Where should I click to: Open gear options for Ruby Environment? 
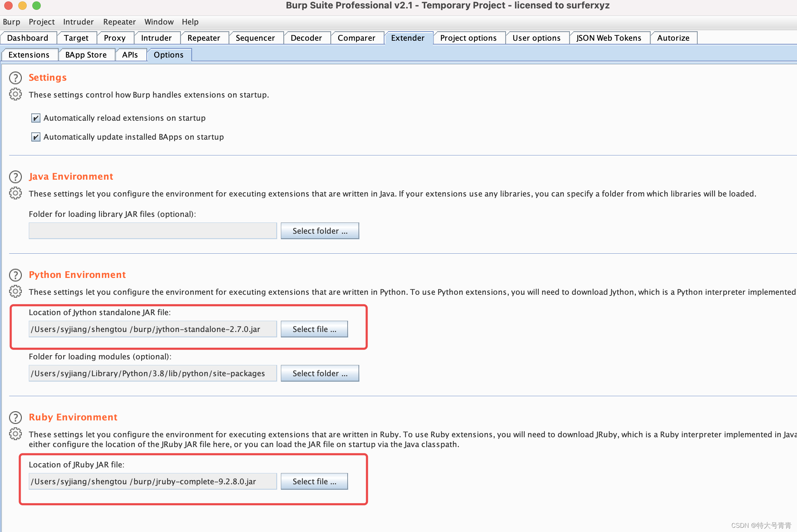tap(15, 434)
